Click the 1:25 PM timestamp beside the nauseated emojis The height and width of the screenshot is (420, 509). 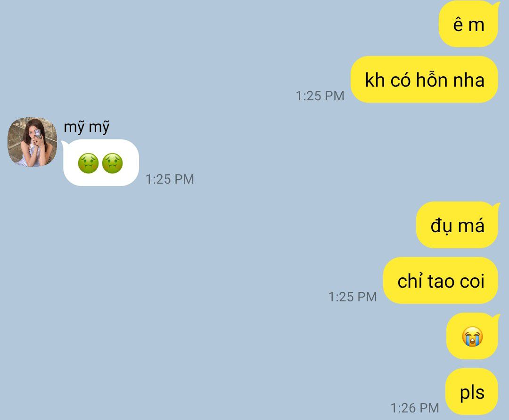(x=170, y=179)
